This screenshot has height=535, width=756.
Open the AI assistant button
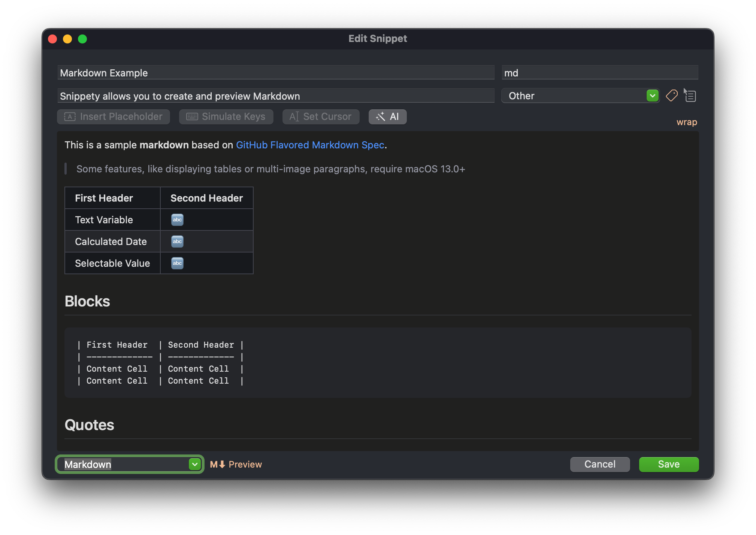(x=387, y=117)
